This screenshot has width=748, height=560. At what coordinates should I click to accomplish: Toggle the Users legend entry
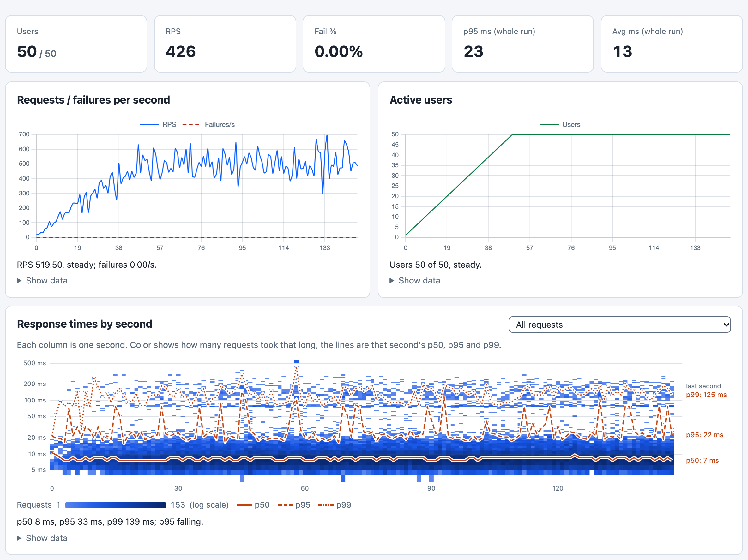tap(560, 124)
